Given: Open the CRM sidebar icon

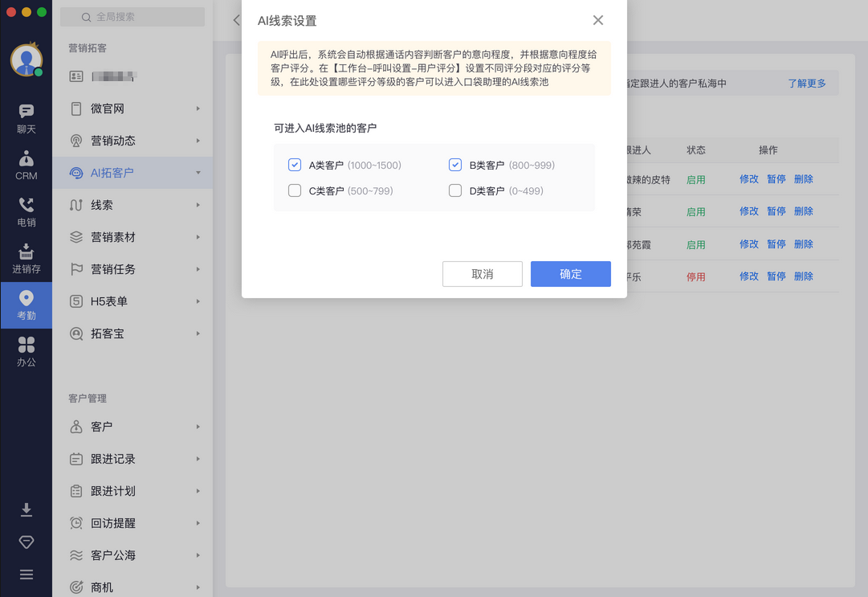Looking at the screenshot, I should 26,165.
